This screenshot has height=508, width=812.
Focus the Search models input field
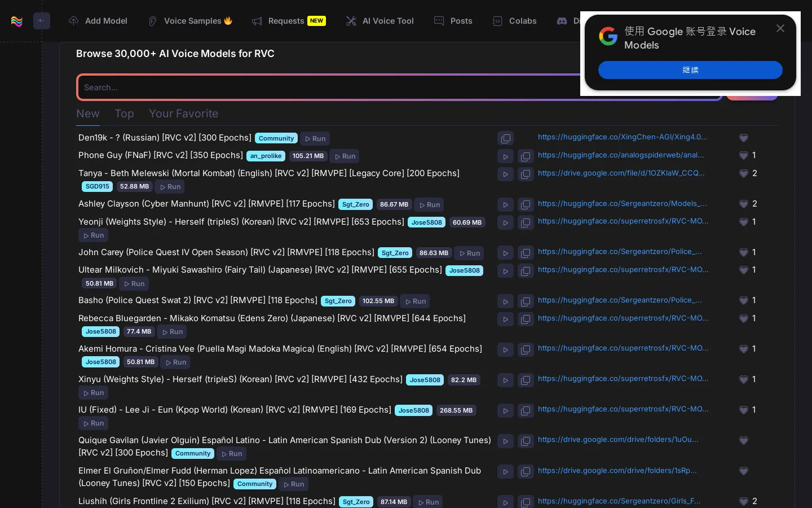(399, 87)
